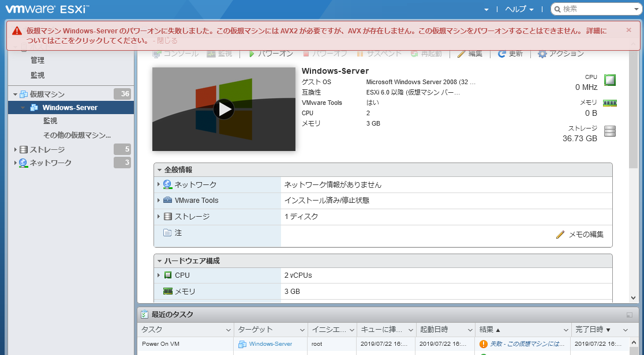Click the パワーオフ toolbar button
The image size is (644, 355).
click(x=325, y=54)
